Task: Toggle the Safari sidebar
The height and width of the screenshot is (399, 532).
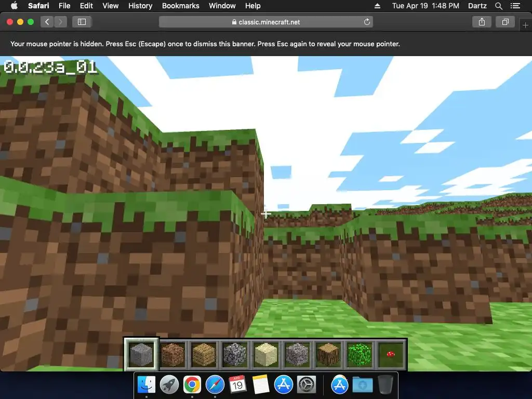Action: tap(82, 22)
